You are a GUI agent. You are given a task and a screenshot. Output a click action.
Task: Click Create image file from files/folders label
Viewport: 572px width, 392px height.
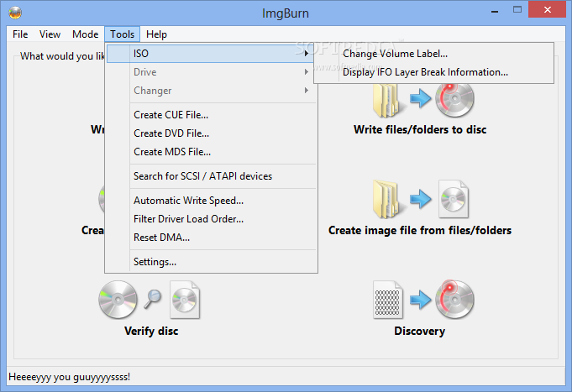(419, 231)
